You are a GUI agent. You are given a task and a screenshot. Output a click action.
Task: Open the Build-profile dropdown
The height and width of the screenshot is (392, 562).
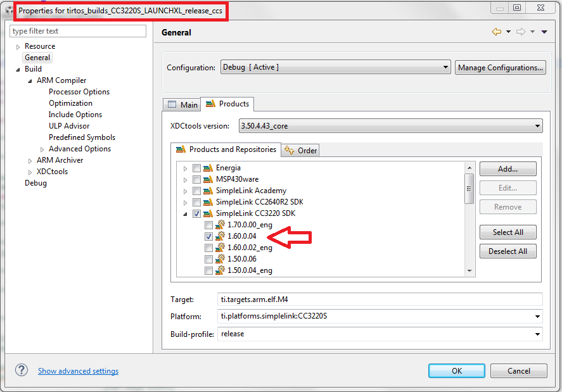point(380,334)
